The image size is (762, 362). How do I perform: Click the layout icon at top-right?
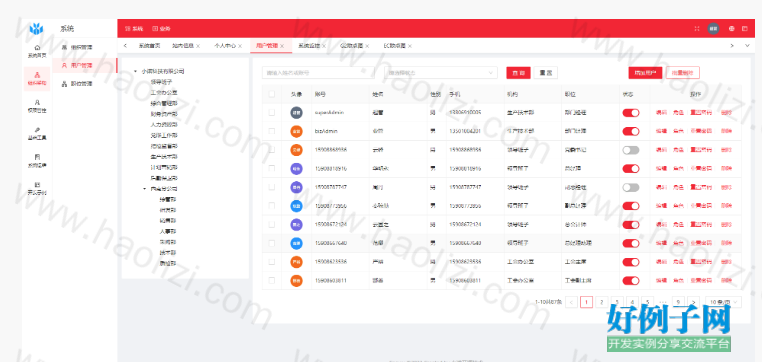(x=745, y=28)
